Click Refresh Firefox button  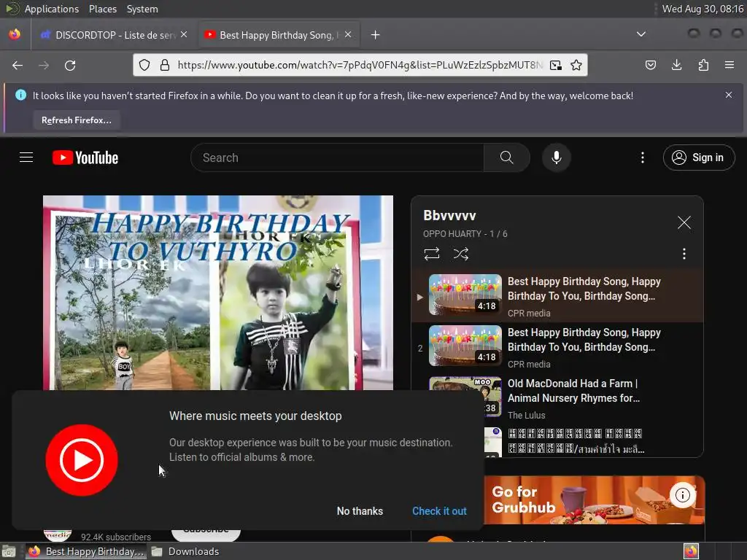[76, 120]
